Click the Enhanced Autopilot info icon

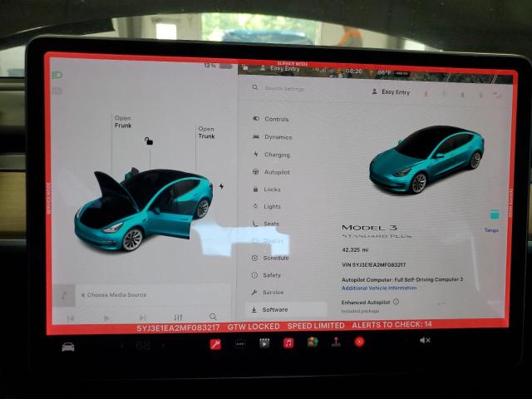396,302
